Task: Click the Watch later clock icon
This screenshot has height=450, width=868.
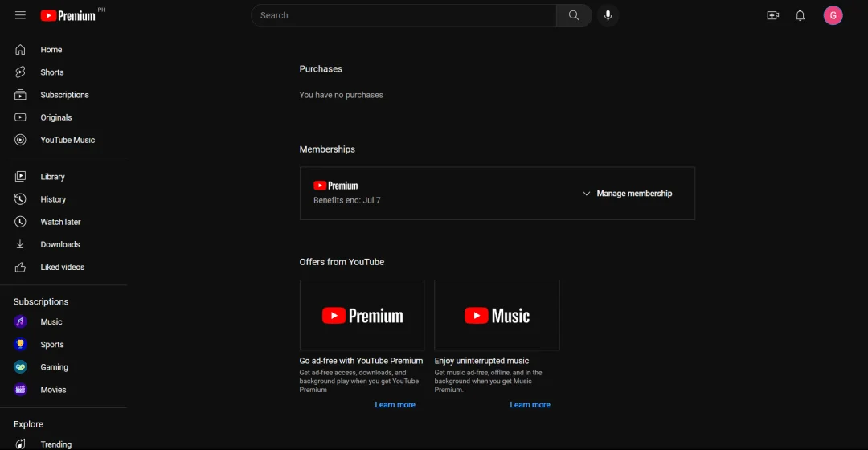Action: [20, 222]
